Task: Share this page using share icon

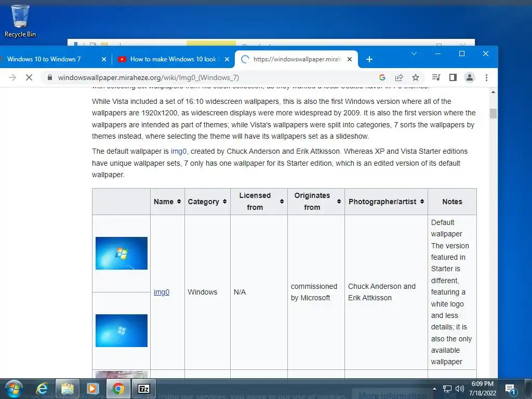Action: (x=399, y=77)
